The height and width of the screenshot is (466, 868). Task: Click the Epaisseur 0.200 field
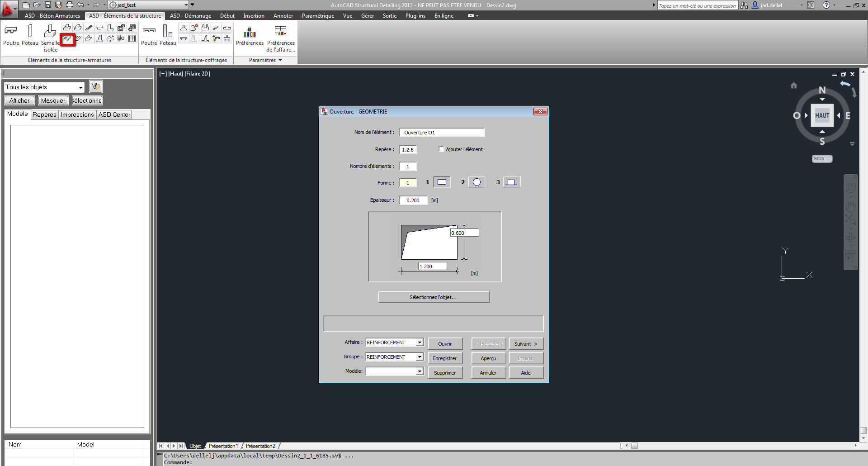pyautogui.click(x=413, y=200)
